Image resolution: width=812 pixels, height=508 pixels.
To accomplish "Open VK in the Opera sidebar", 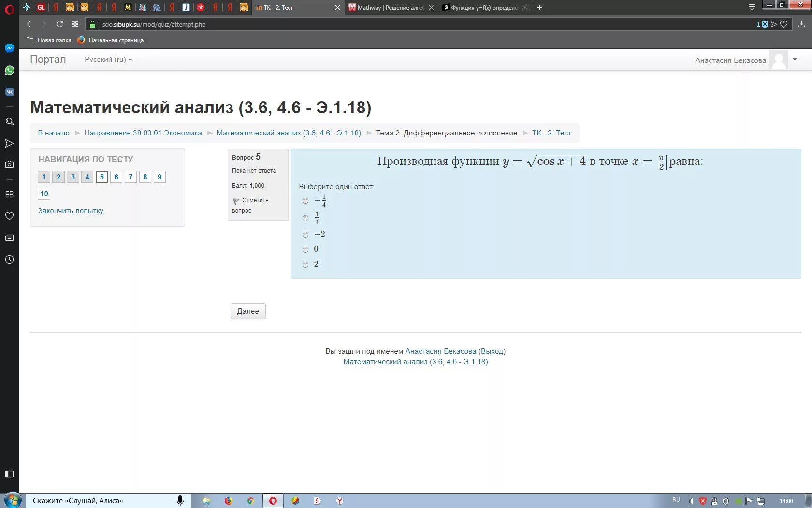I will 9,92.
